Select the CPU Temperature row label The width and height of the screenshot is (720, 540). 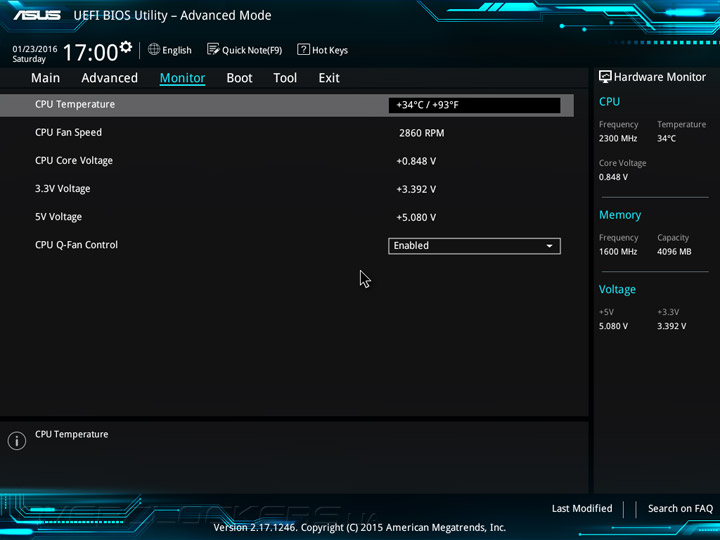tap(75, 104)
